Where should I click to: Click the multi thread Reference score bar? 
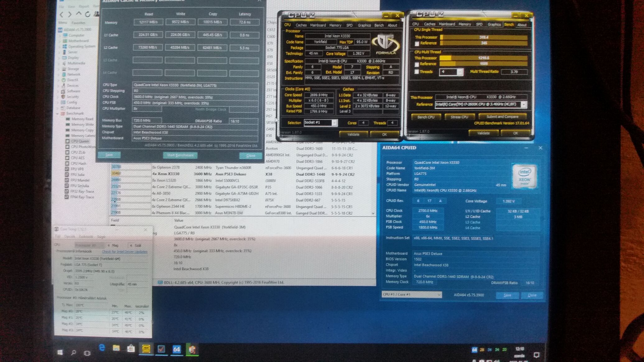click(484, 64)
